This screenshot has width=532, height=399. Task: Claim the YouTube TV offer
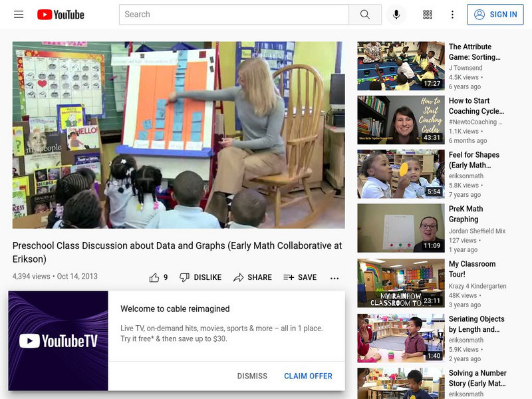click(309, 376)
